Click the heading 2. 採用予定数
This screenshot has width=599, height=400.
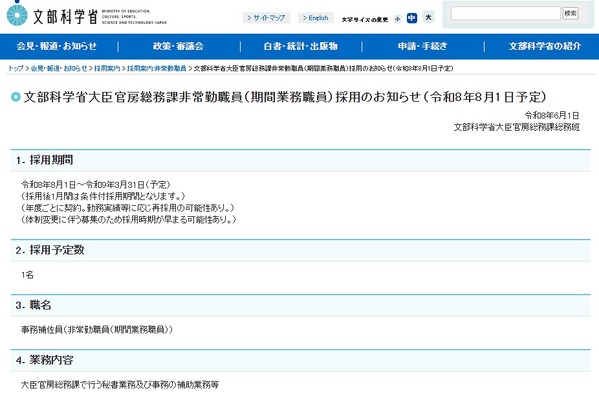tap(50, 250)
